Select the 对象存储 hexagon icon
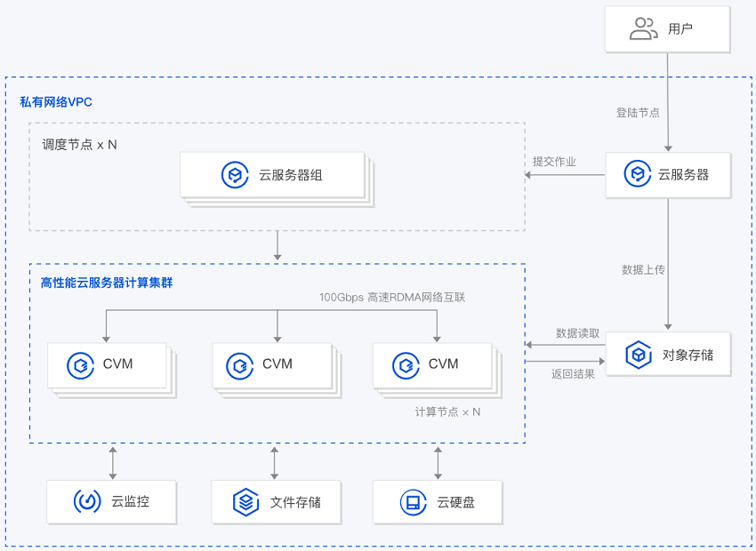Image resolution: width=756 pixels, height=551 pixels. 639,355
